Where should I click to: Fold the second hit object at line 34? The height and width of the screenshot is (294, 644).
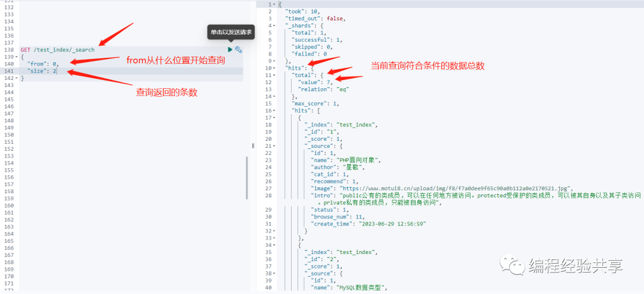click(274, 245)
